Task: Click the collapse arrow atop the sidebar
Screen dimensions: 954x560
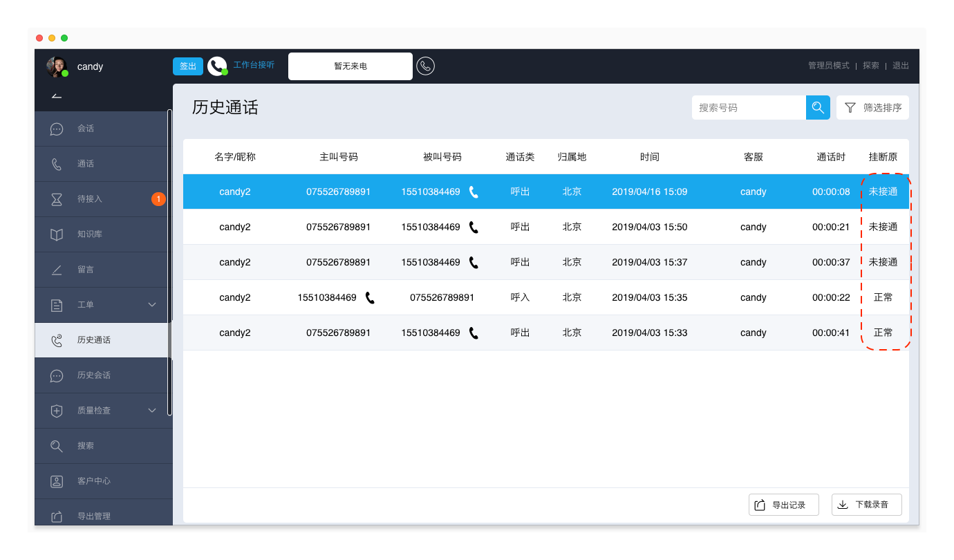Action: coord(57,95)
